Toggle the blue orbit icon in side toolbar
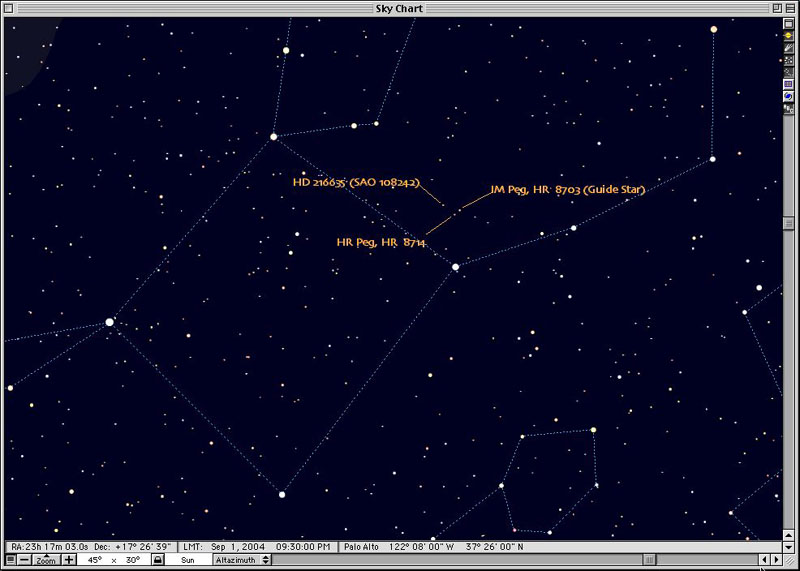 pyautogui.click(x=788, y=96)
